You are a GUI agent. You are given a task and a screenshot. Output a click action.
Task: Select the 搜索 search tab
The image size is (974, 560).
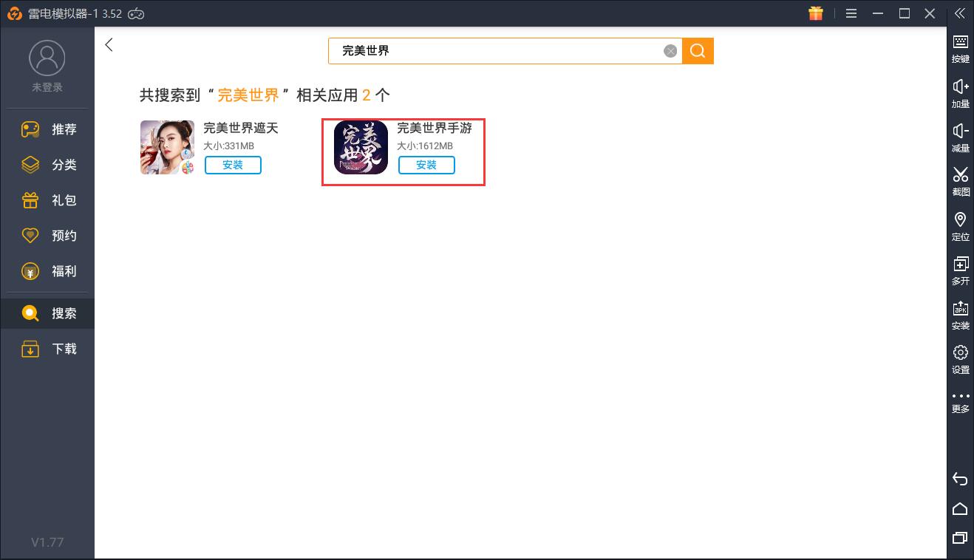tap(47, 313)
